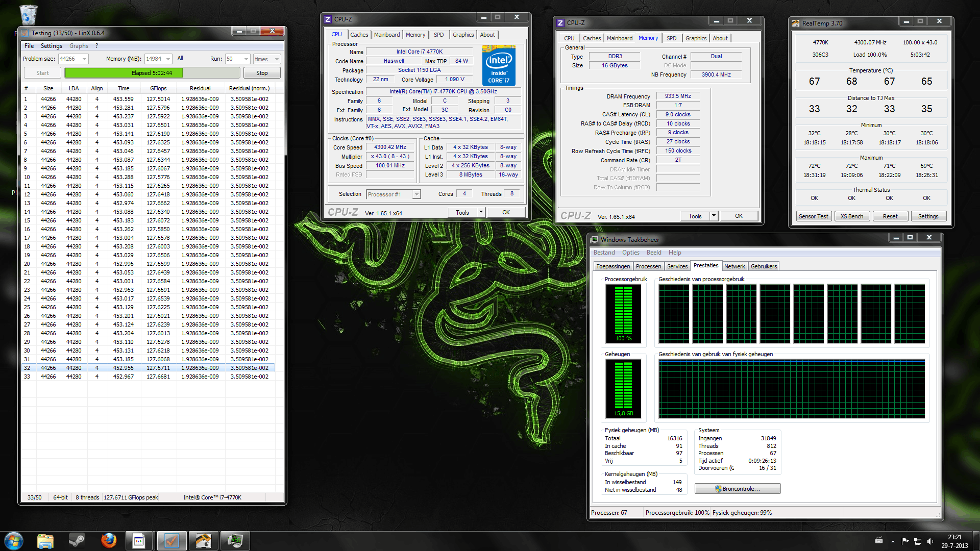
Task: Open LinX Graphs menu
Action: [79, 46]
